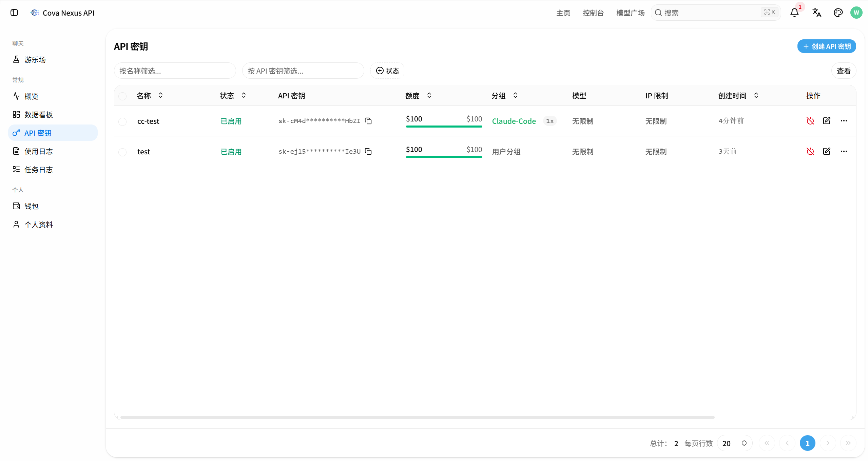This screenshot has width=868, height=461.
Task: Go to 模型广场 in top navigation
Action: pos(631,13)
